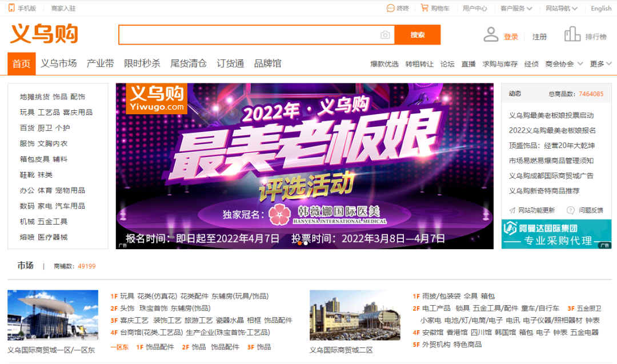
Task: Open the 产业带 tab
Action: (101, 63)
